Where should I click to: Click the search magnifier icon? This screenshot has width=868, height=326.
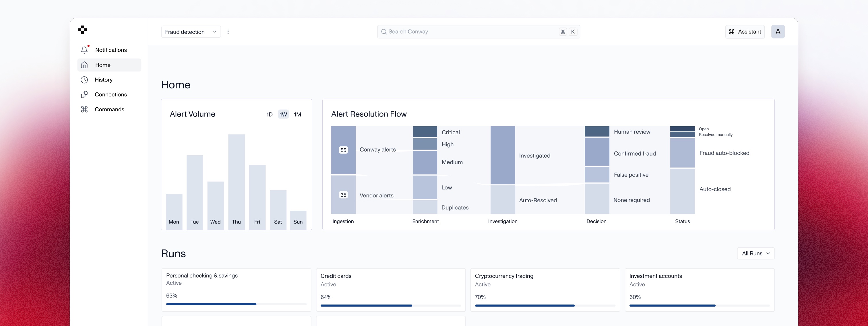tap(383, 32)
